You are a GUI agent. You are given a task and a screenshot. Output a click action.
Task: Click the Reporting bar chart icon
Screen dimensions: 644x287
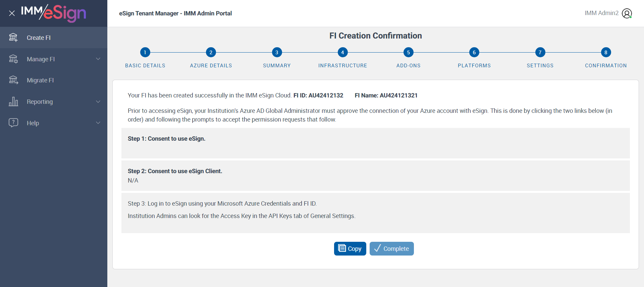(13, 101)
